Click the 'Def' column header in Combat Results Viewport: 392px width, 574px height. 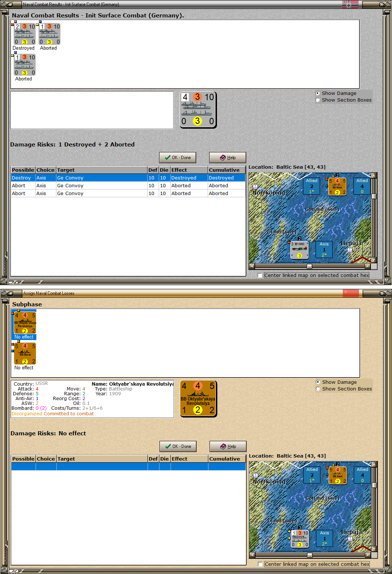tap(153, 170)
